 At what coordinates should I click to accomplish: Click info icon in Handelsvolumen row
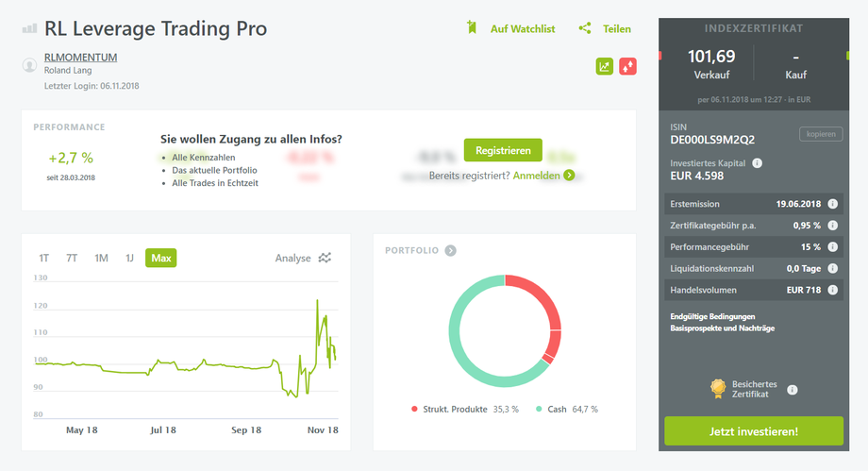(833, 290)
